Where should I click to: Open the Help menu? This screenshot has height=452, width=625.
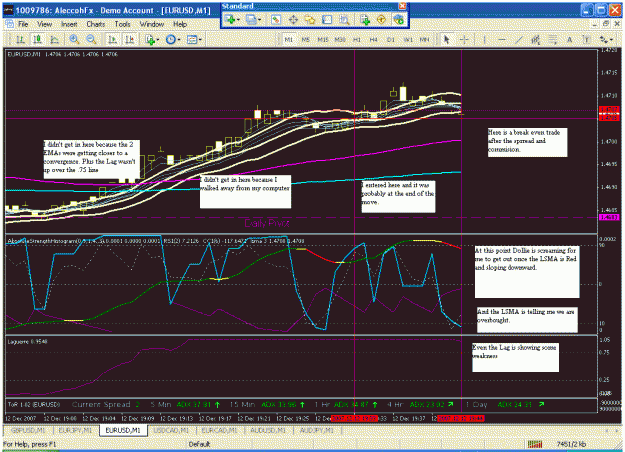180,24
